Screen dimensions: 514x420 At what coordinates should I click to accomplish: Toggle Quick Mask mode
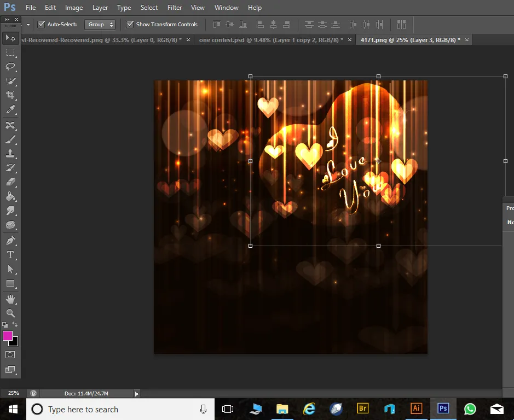10,355
